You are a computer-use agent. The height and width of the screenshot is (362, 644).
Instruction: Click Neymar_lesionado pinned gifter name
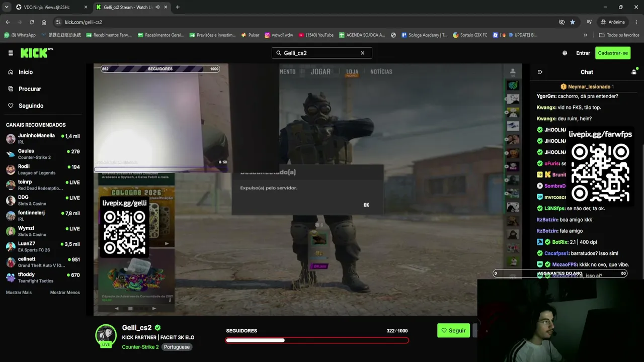tap(589, 87)
